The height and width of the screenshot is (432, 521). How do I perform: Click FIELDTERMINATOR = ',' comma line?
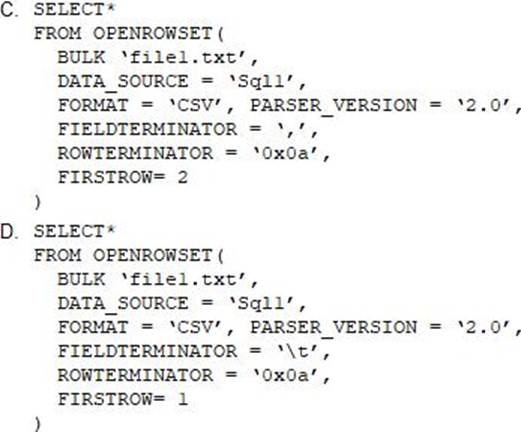click(x=188, y=129)
